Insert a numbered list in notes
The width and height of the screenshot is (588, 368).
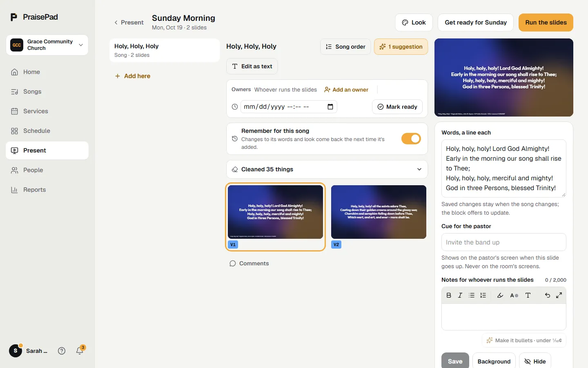point(483,295)
